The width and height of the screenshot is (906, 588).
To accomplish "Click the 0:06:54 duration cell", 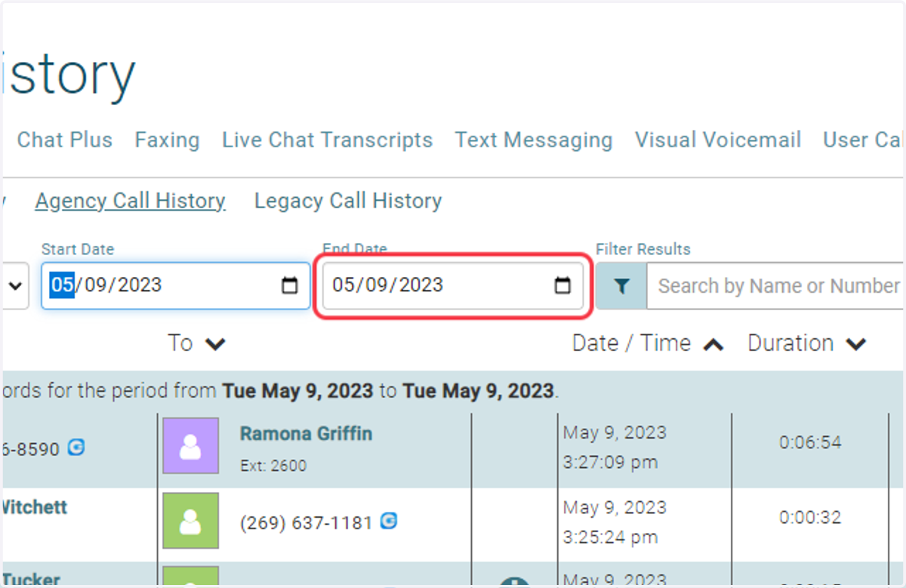I will pos(810,442).
